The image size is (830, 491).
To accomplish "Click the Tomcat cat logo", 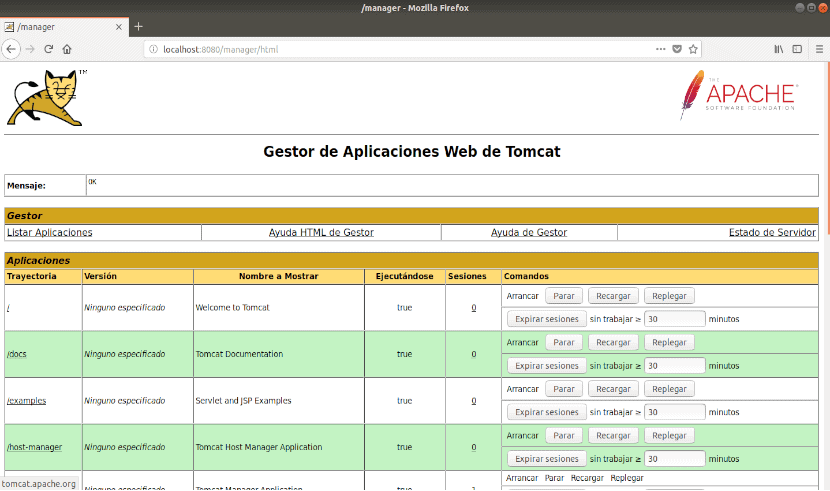I will point(47,98).
